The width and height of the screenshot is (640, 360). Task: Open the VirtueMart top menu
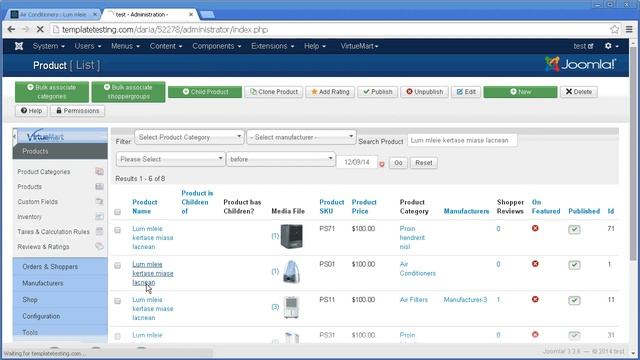pos(360,46)
